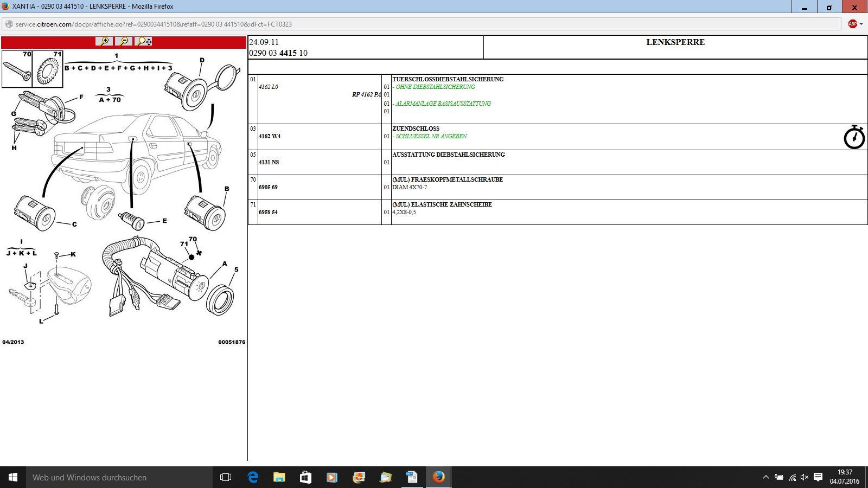Open File Explorer from taskbar
The width and height of the screenshot is (868, 488).
pos(279,477)
